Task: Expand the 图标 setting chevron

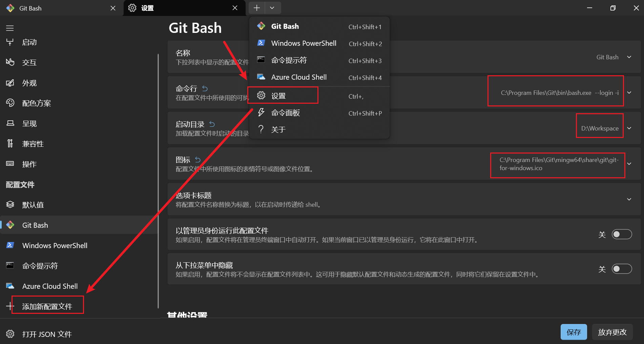Action: tap(629, 164)
